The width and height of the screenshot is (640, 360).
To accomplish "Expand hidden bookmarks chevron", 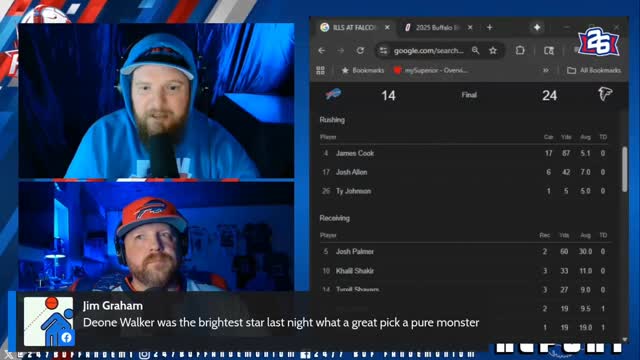I will (546, 71).
